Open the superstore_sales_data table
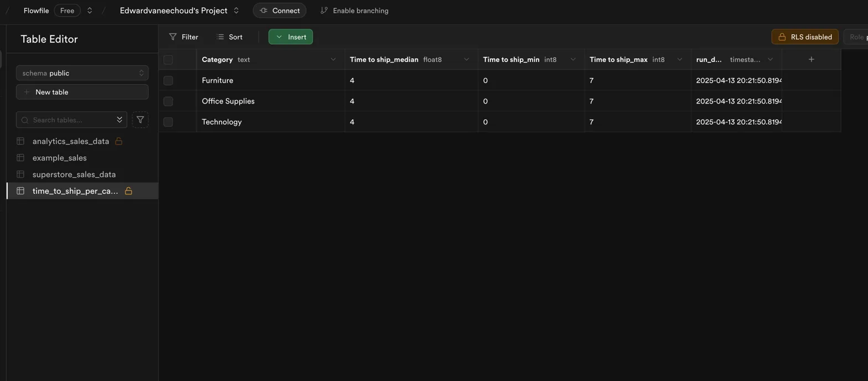Viewport: 868px width, 381px height. pyautogui.click(x=74, y=174)
